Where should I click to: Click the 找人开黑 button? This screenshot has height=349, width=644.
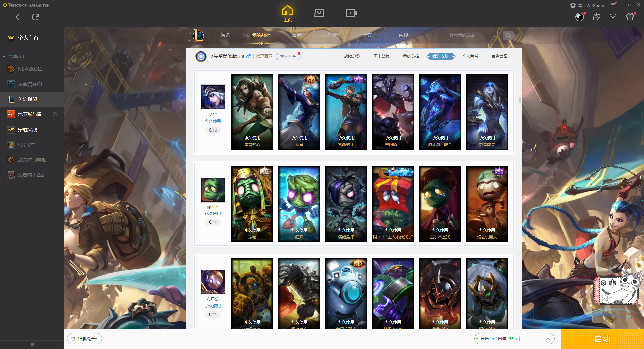(288, 56)
